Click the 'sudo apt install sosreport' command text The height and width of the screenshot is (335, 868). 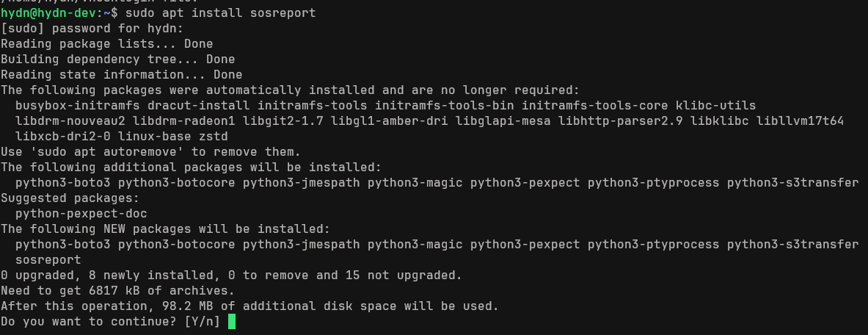(221, 12)
